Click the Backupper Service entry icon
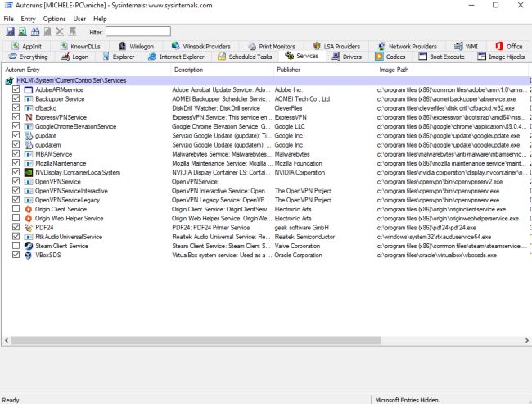Viewport: 532px width, 404px height. point(29,99)
